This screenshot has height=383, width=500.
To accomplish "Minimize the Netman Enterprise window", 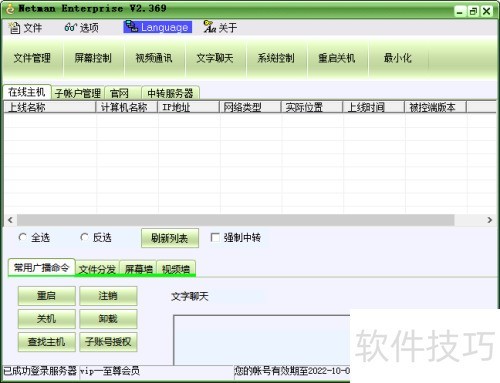I will pyautogui.click(x=460, y=12).
